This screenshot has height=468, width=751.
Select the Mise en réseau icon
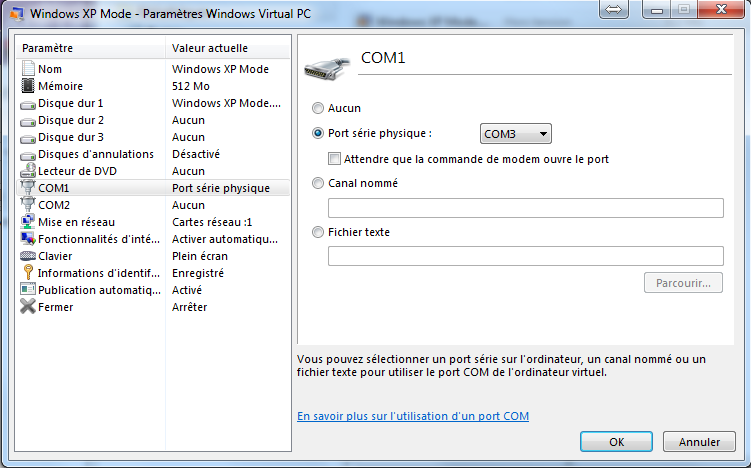click(x=28, y=222)
